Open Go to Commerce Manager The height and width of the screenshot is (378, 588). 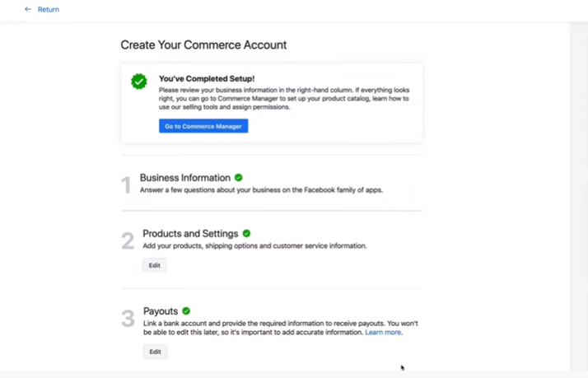203,126
